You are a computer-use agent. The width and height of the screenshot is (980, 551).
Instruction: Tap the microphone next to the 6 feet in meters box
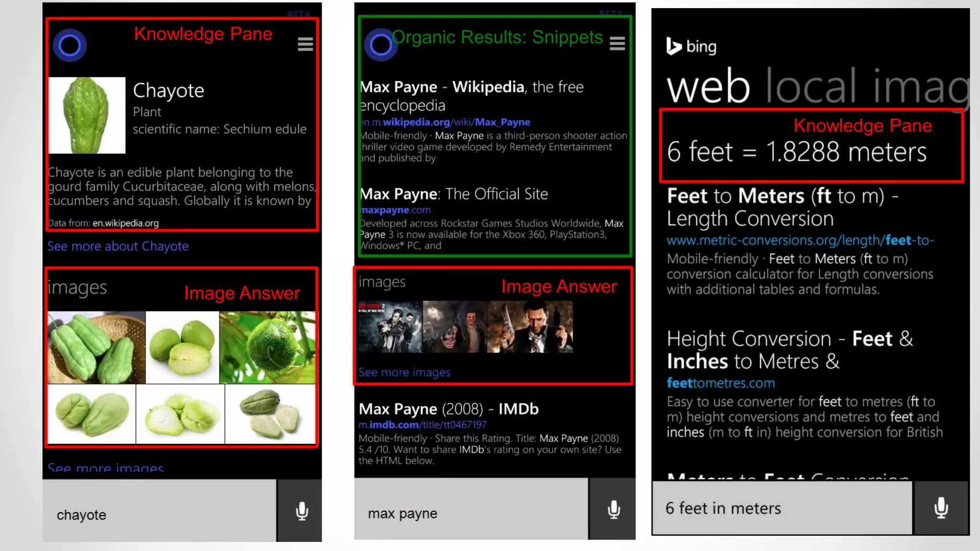(x=941, y=508)
